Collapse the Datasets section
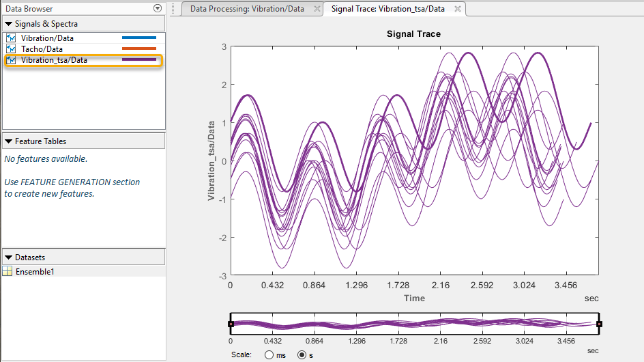644x362 pixels. click(x=8, y=257)
